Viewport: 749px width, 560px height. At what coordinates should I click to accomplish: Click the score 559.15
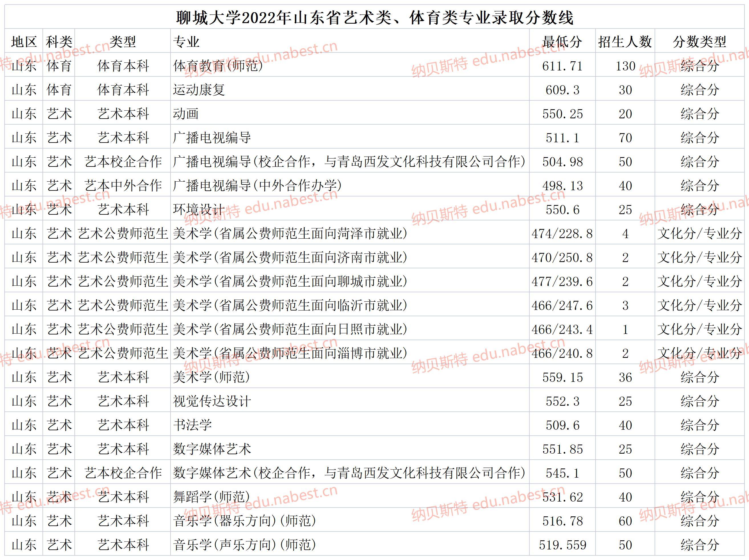pos(562,378)
